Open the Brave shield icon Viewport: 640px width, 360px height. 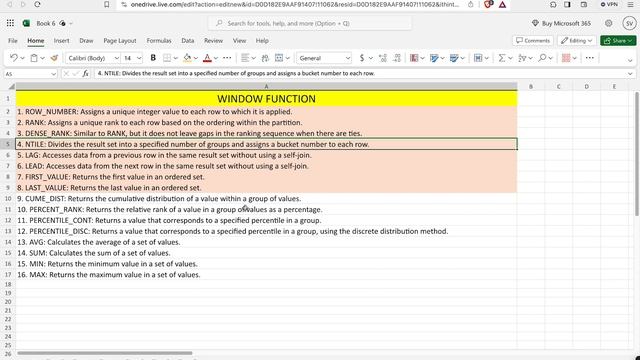488,4
